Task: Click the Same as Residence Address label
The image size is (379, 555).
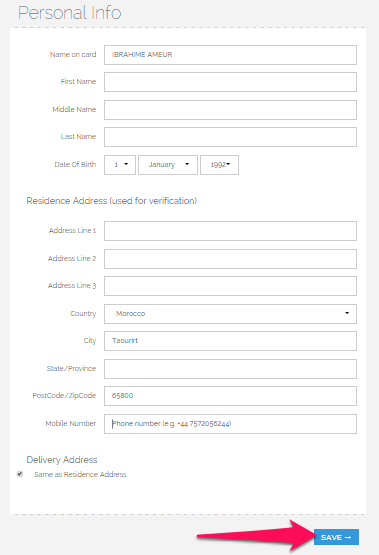Action: 80,475
